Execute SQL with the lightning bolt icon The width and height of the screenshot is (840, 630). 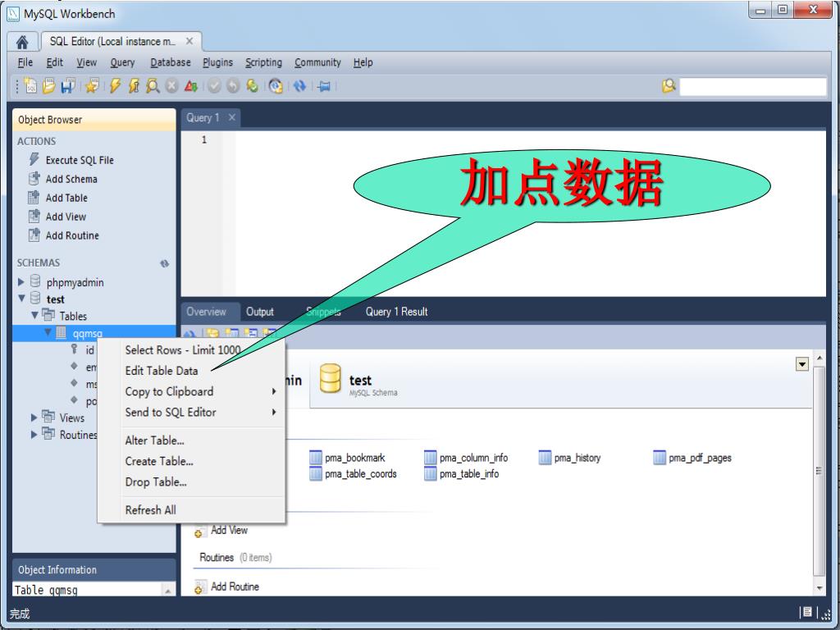point(115,85)
